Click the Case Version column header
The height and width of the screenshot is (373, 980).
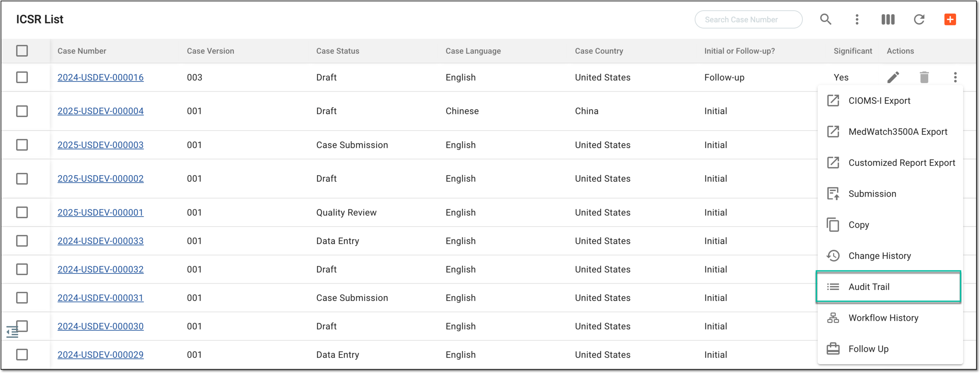coord(210,51)
